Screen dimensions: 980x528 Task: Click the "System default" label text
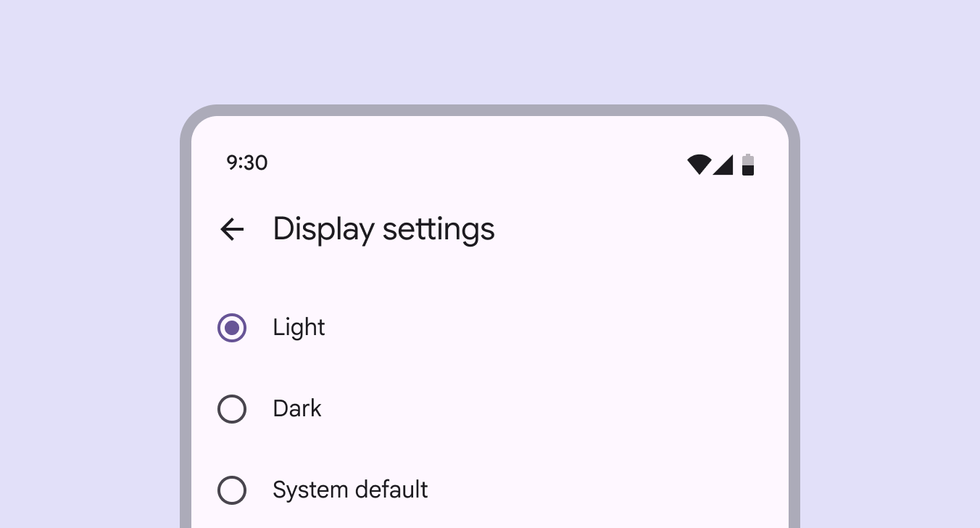click(350, 490)
